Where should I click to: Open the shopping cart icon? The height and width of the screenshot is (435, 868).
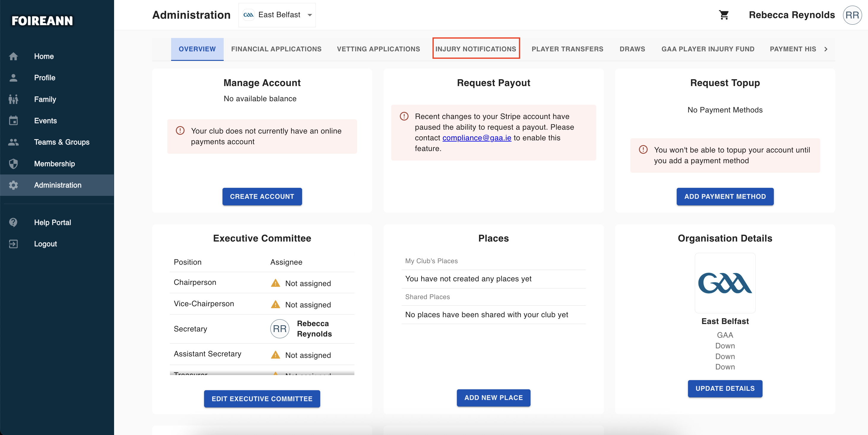point(724,15)
